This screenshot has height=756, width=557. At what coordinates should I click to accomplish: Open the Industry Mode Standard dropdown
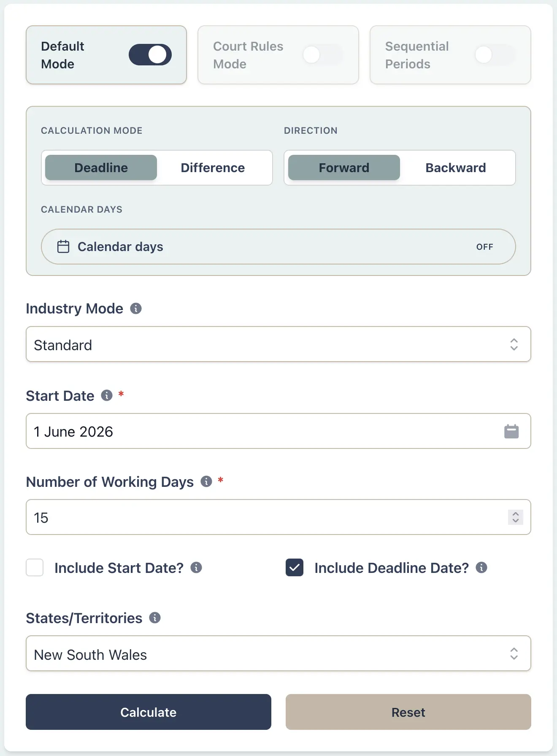click(278, 344)
